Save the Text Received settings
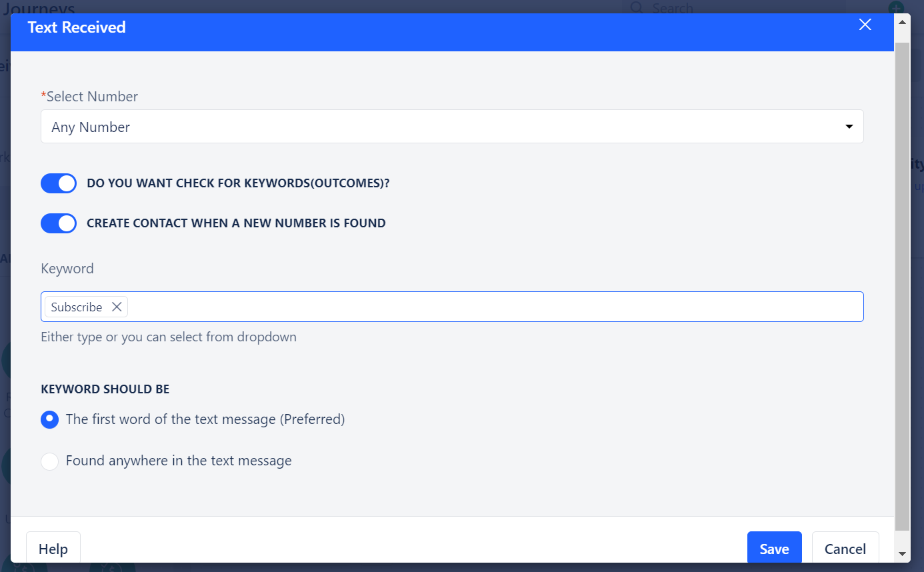924x572 pixels. click(x=774, y=549)
